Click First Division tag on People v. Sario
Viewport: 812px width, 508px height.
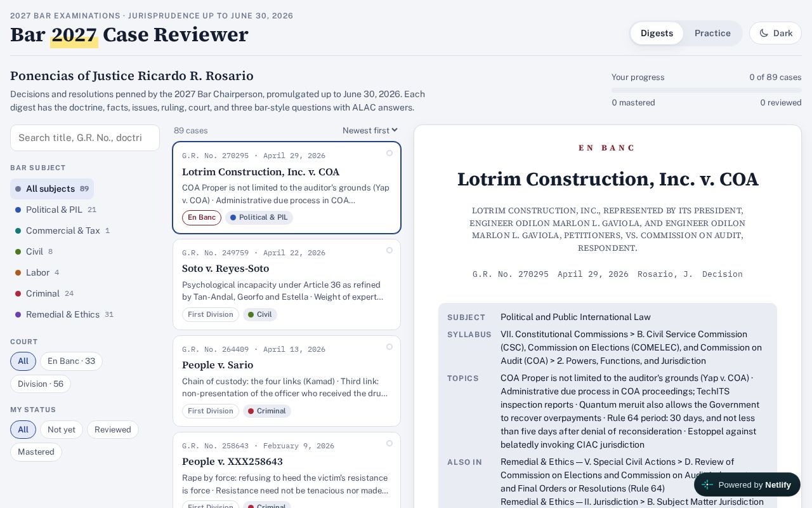pyautogui.click(x=211, y=411)
